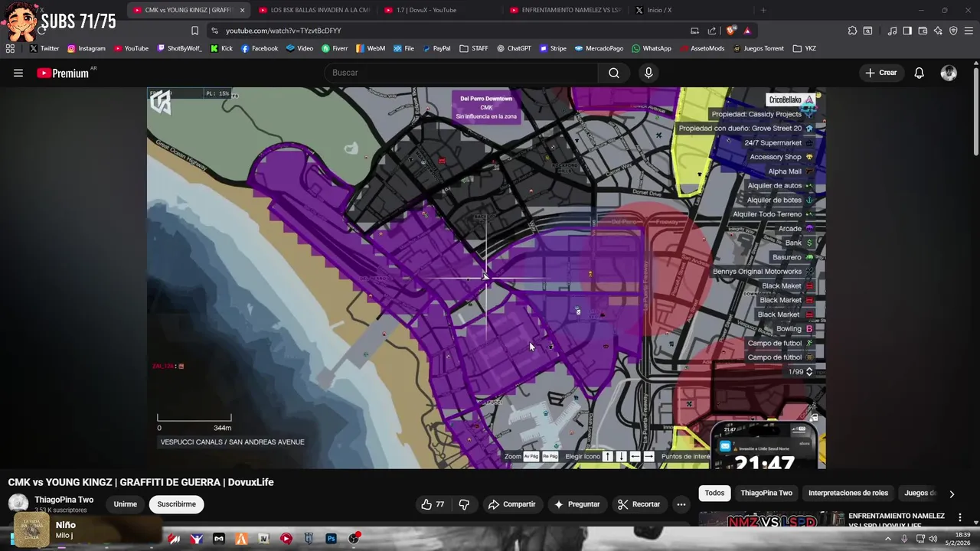Switch to LOS BSK BALLAS INVADEN tab
Viewport: 980px width, 551px height.
click(x=314, y=10)
